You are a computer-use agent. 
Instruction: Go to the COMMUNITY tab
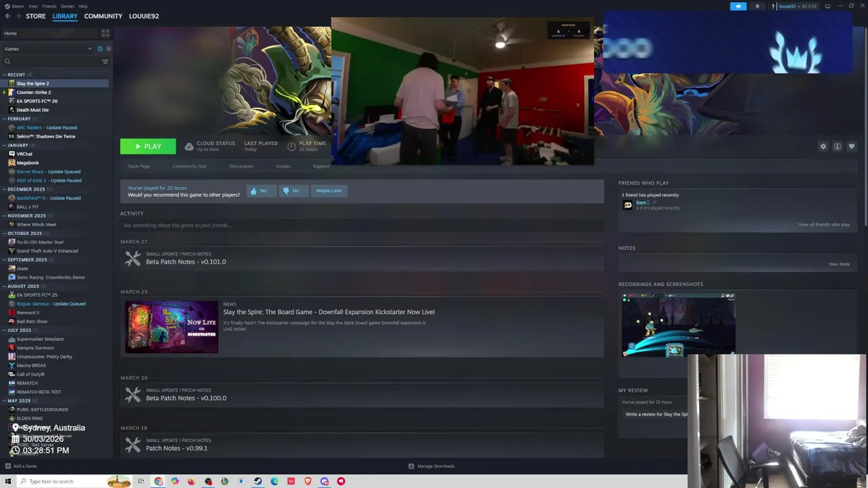[103, 16]
